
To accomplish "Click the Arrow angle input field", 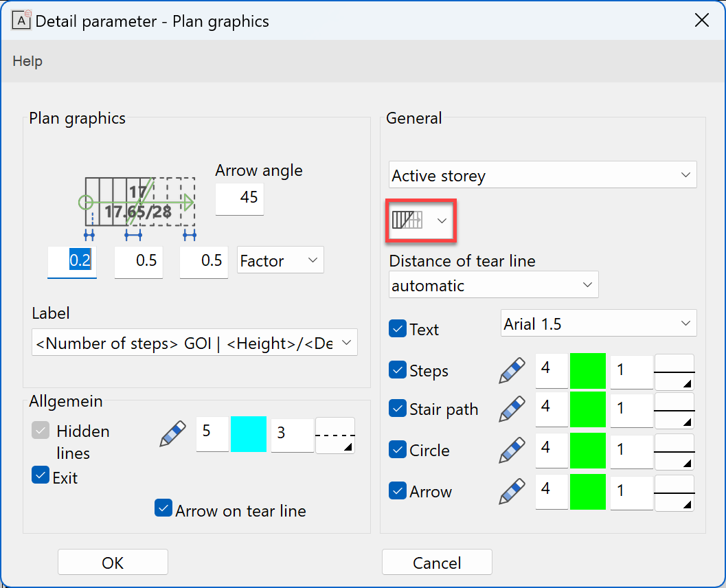I will click(240, 198).
